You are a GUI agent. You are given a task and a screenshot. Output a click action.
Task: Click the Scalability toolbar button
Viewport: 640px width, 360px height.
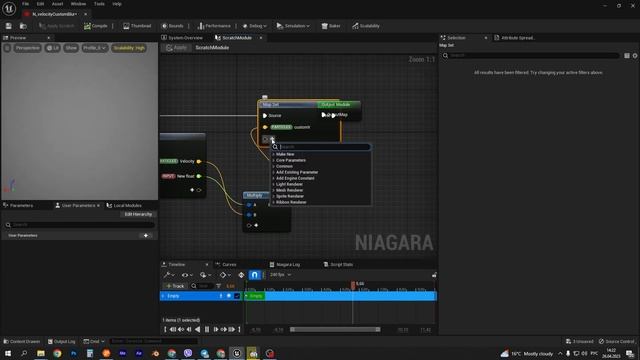click(366, 26)
